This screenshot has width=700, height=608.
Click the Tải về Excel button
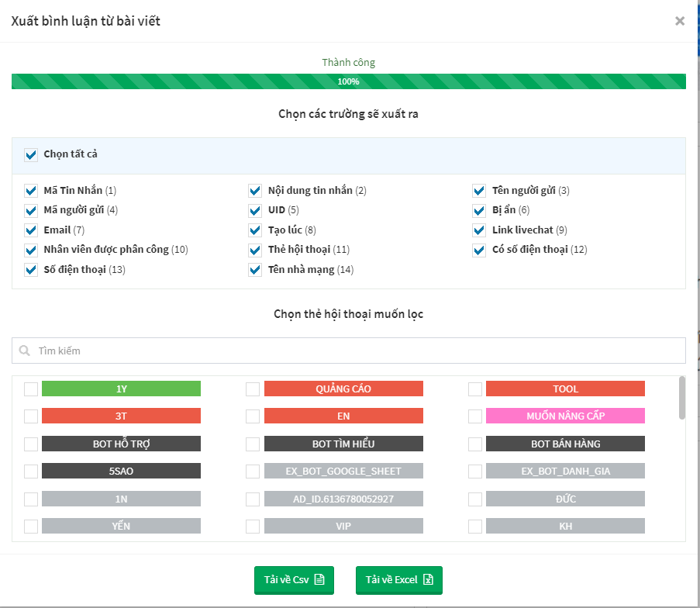(x=399, y=580)
